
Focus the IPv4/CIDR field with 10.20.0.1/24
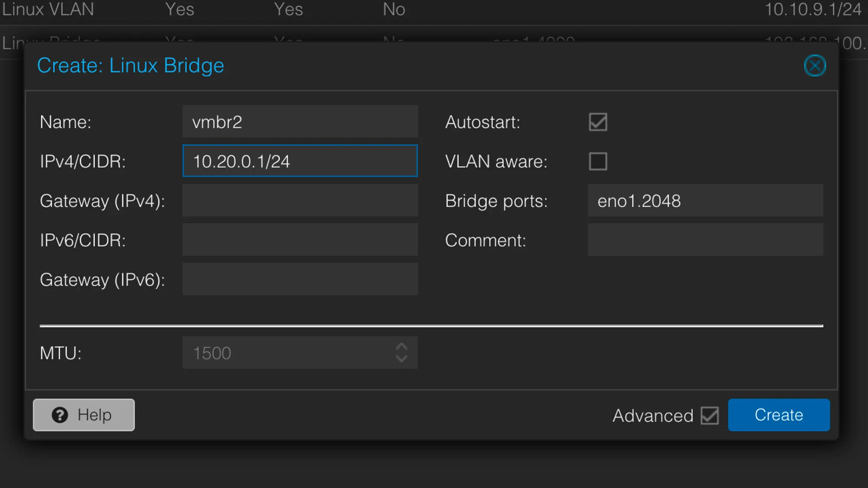[300, 161]
